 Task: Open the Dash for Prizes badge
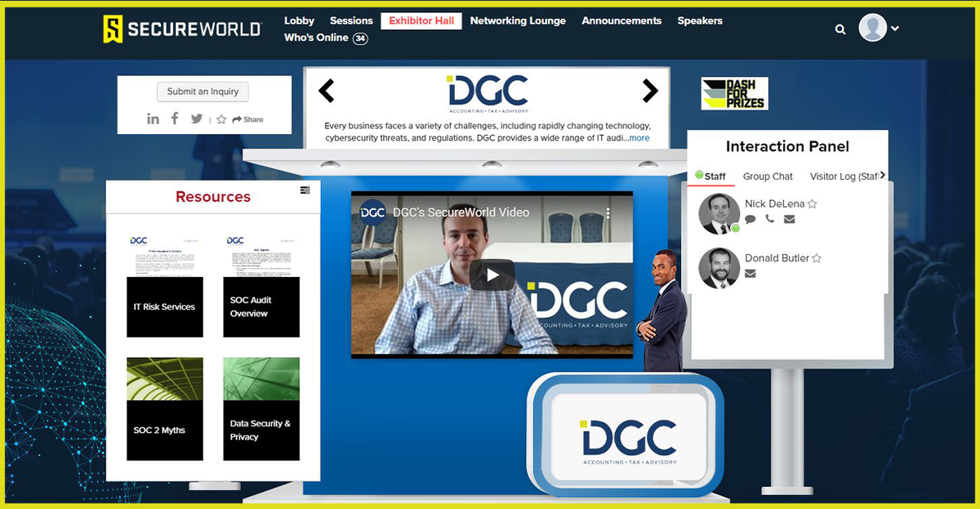[734, 93]
